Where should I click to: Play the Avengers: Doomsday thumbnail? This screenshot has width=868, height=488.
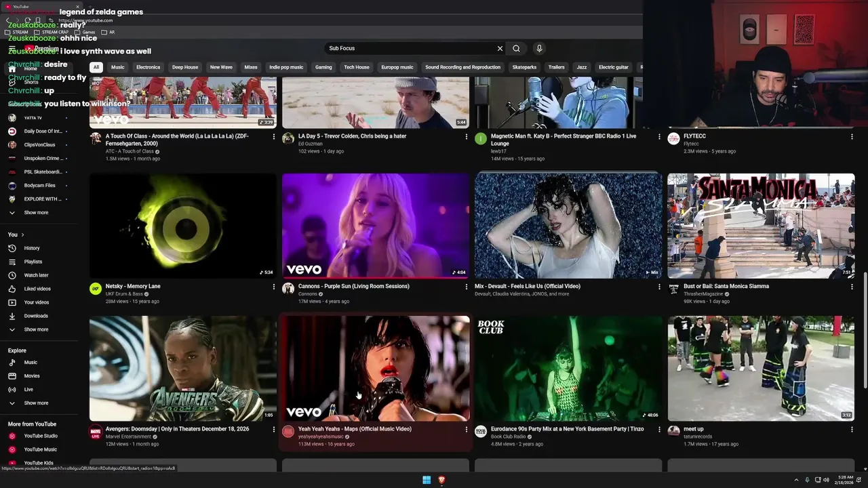pos(183,369)
